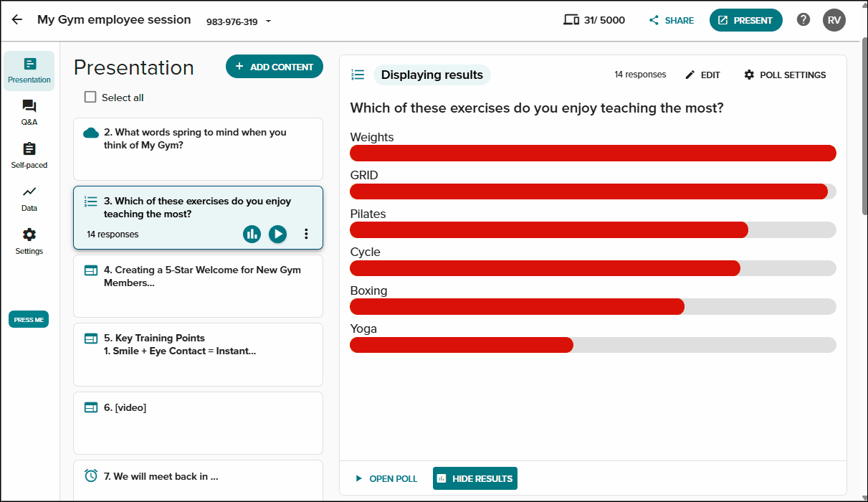Start presenting with the PRESENT button
This screenshot has width=868, height=502.
pos(745,20)
